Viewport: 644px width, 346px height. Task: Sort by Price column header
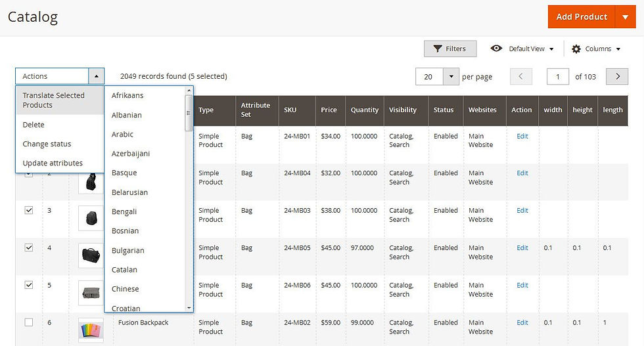[x=330, y=110]
